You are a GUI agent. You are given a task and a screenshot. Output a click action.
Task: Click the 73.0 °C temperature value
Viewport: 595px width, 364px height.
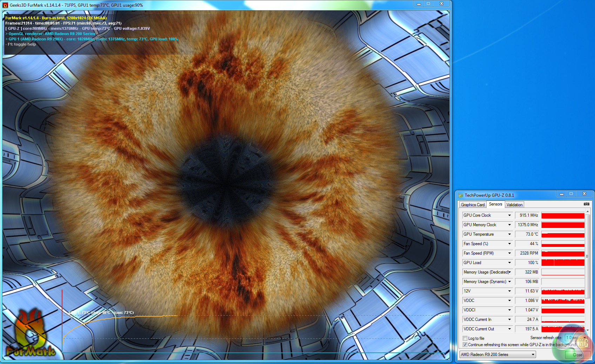527,234
